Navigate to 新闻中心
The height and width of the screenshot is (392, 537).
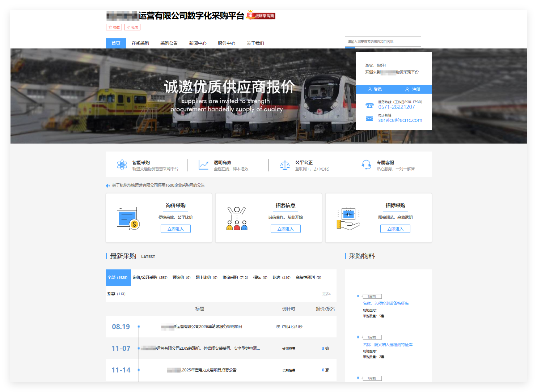coord(198,43)
